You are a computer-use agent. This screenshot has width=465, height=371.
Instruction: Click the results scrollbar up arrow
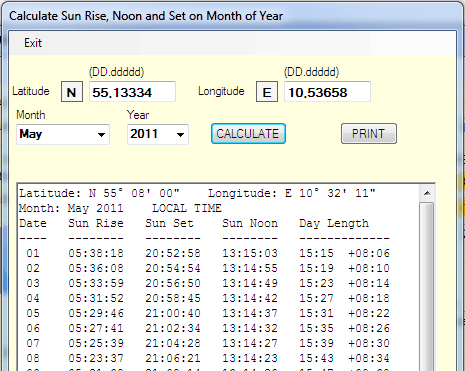click(427, 193)
